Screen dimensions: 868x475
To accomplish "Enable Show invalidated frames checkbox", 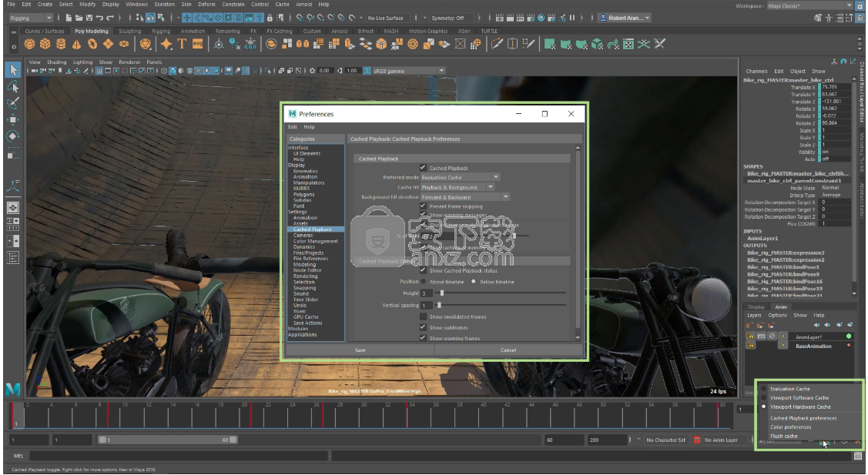I will pyautogui.click(x=423, y=316).
